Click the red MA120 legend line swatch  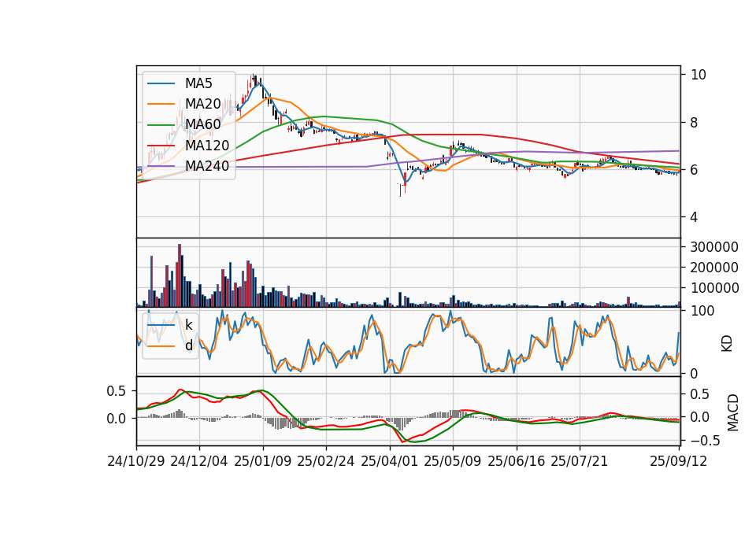[161, 145]
